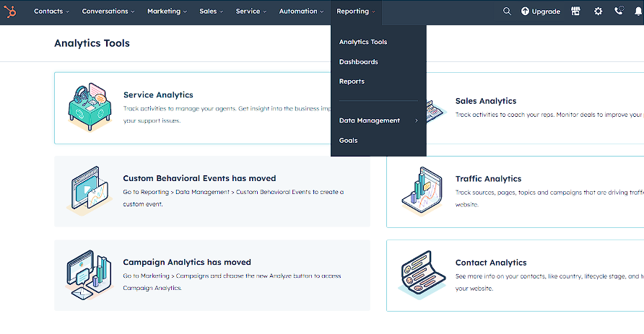Click the Custom Behavioral Events has moved heading
This screenshot has width=644, height=334.
(x=199, y=178)
